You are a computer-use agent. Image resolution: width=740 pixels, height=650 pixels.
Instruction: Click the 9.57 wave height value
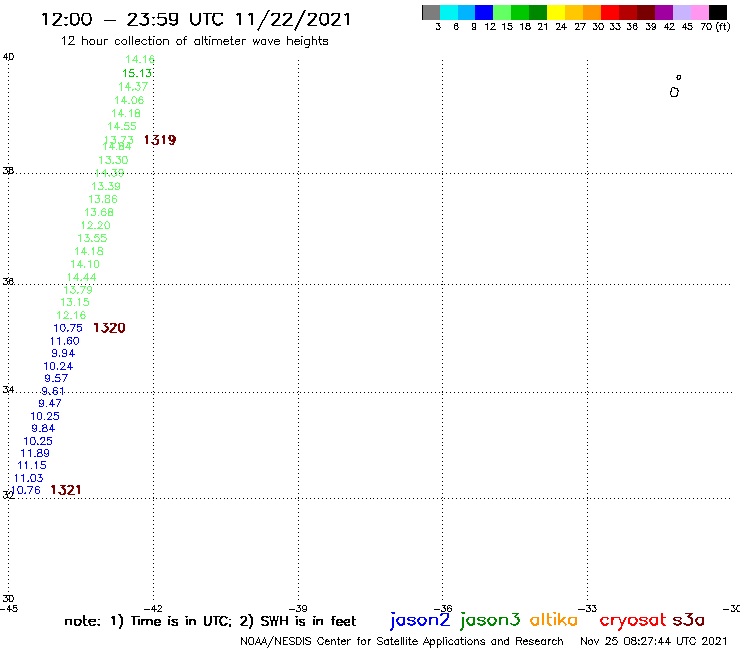(56, 378)
